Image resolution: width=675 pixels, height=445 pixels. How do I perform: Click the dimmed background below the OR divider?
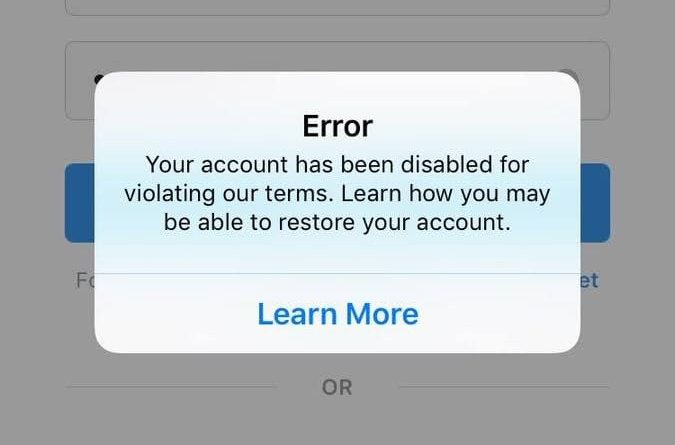point(338,422)
